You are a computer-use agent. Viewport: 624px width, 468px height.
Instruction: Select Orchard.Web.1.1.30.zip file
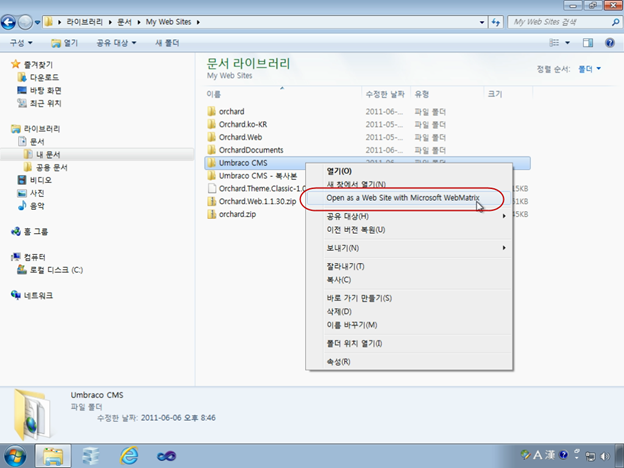(x=257, y=201)
